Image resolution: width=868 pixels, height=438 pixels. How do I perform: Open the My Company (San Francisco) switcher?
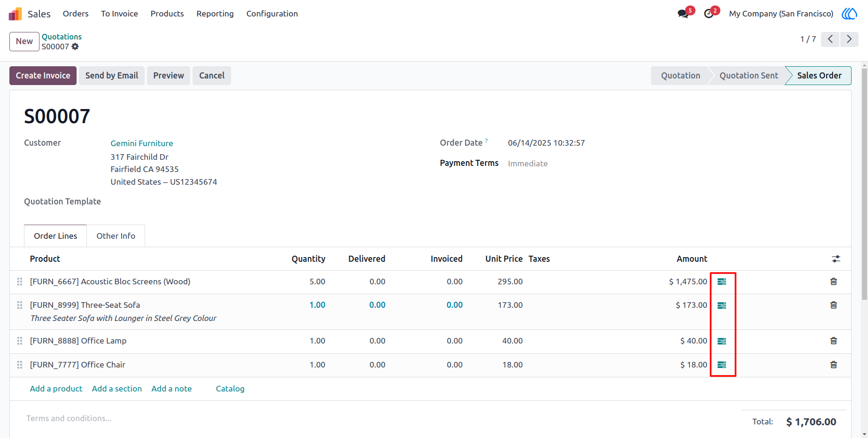point(781,14)
